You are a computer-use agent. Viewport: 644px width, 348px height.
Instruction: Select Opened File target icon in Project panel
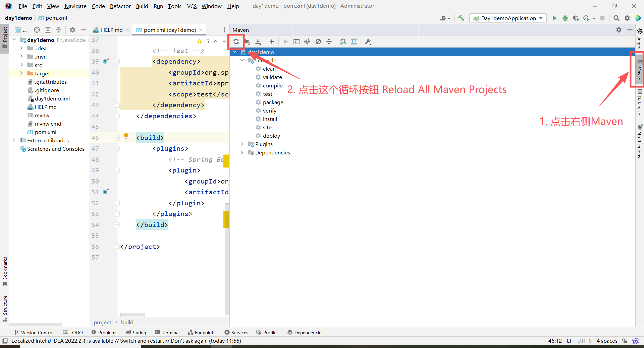click(37, 30)
